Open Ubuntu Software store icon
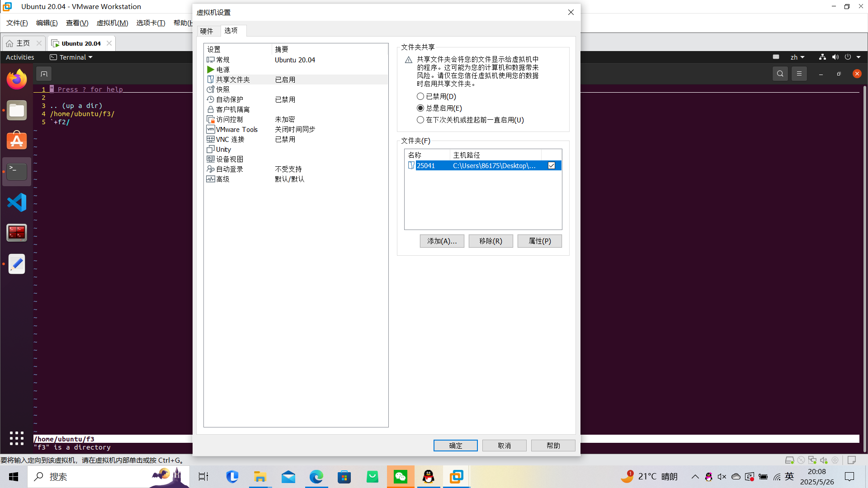This screenshot has height=488, width=868. (17, 141)
